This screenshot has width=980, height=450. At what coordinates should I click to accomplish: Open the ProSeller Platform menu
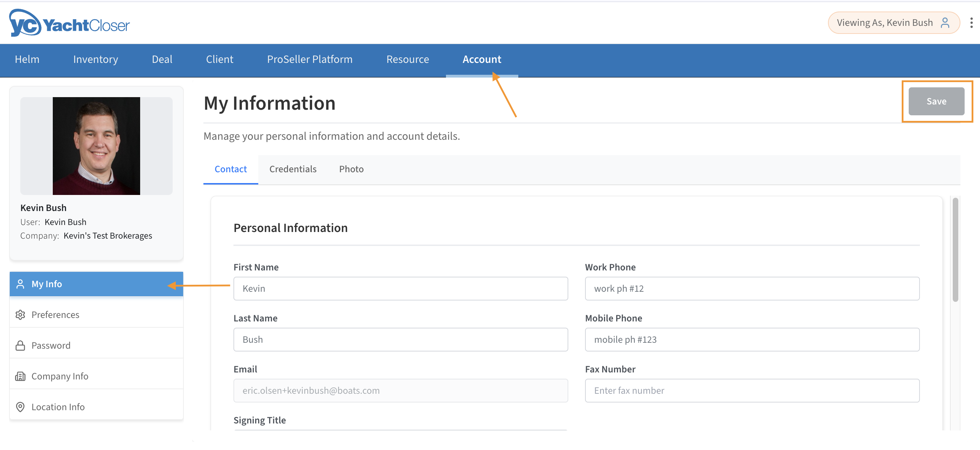(309, 59)
